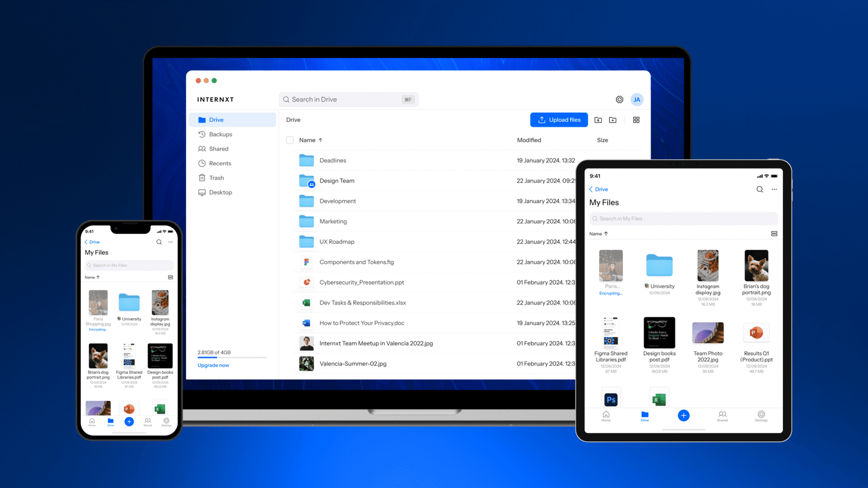Open the three-dot menu on the tablet

tap(774, 189)
